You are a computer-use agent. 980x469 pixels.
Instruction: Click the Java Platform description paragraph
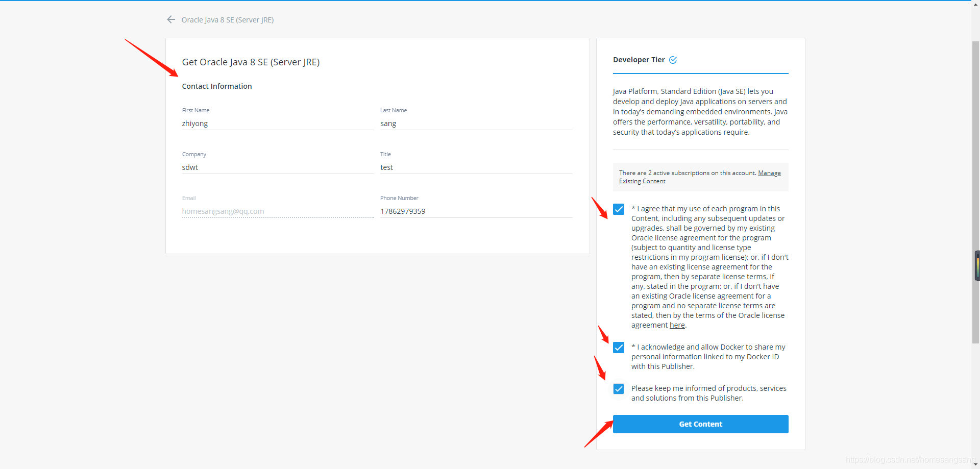click(x=700, y=112)
